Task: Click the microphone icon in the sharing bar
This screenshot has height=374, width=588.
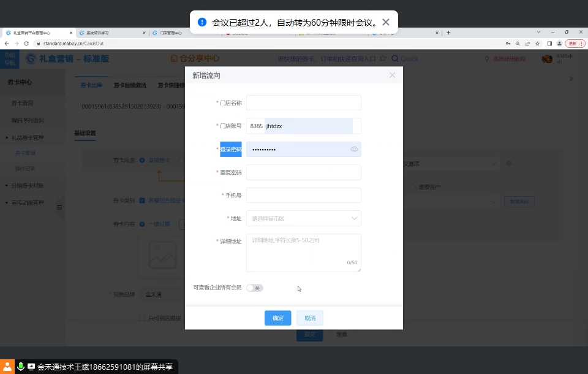Action: (x=20, y=367)
